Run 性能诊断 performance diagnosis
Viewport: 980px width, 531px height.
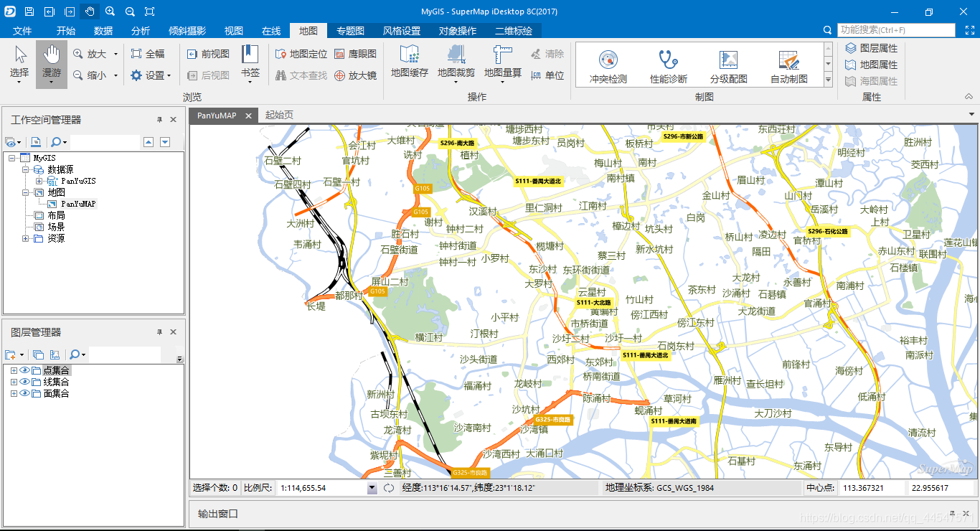click(x=669, y=67)
